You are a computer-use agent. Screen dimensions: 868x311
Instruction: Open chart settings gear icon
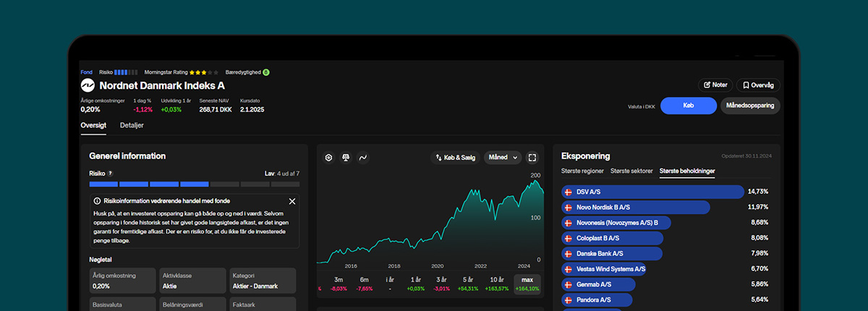pos(328,157)
